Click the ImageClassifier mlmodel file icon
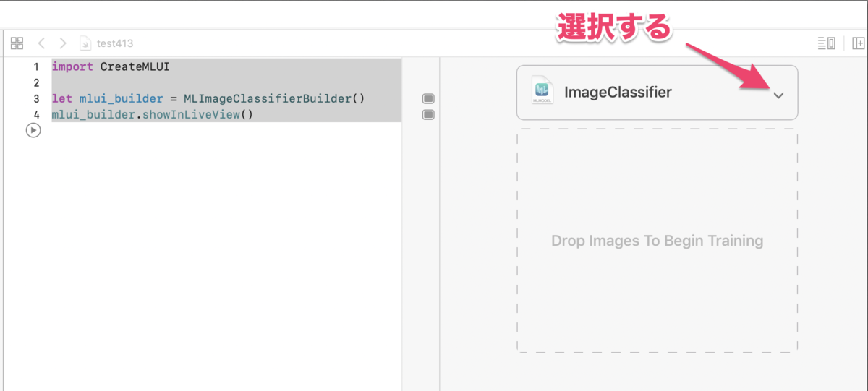 [542, 90]
